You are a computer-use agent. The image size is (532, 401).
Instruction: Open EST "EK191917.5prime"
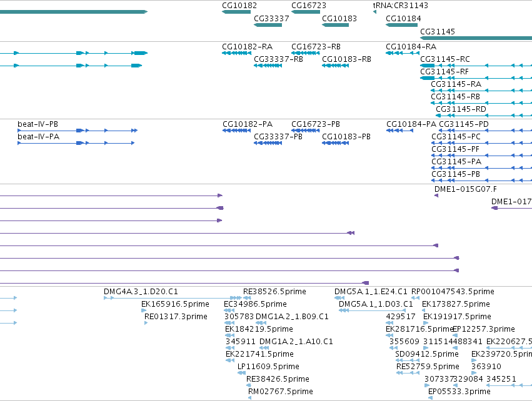(x=457, y=317)
